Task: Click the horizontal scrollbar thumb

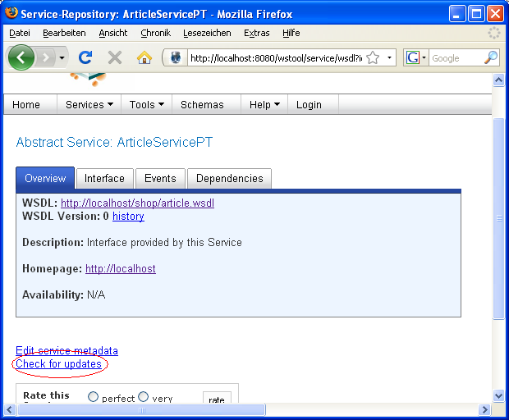Action: coord(142,410)
